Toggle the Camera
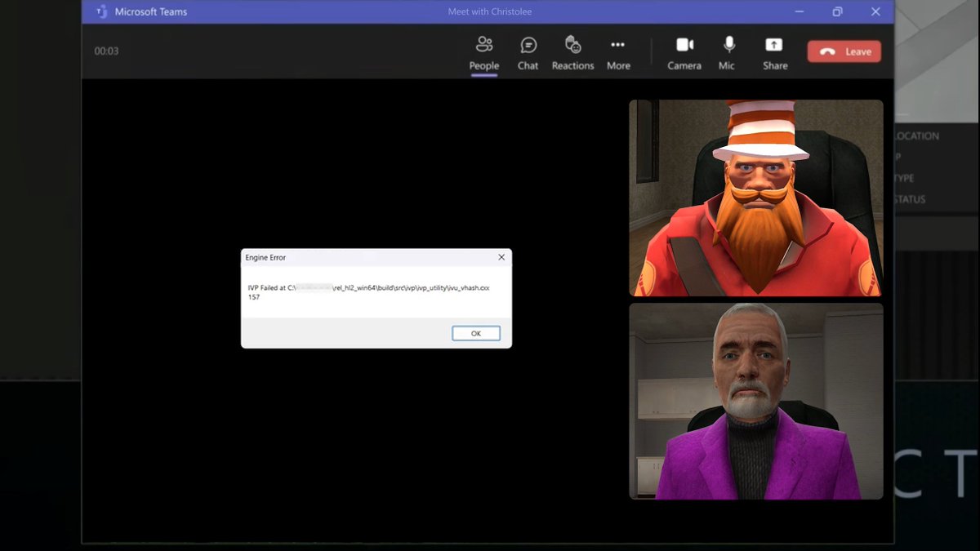Screen dimensions: 980x551 [684, 54]
